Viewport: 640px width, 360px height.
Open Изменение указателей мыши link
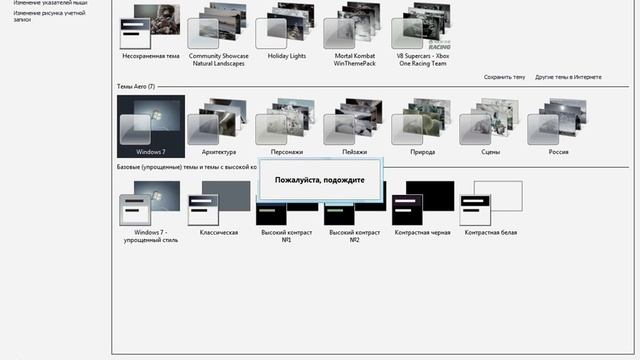tap(50, 2)
